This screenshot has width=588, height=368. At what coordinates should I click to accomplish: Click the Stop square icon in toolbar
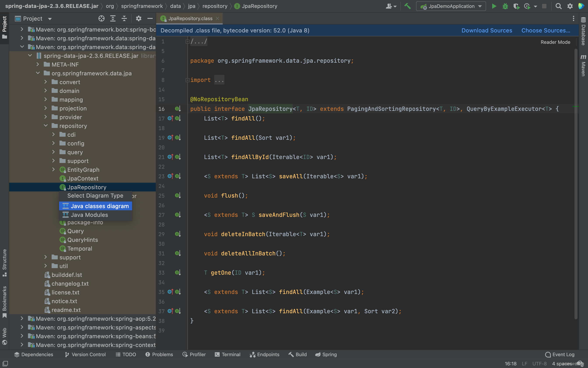pos(544,6)
